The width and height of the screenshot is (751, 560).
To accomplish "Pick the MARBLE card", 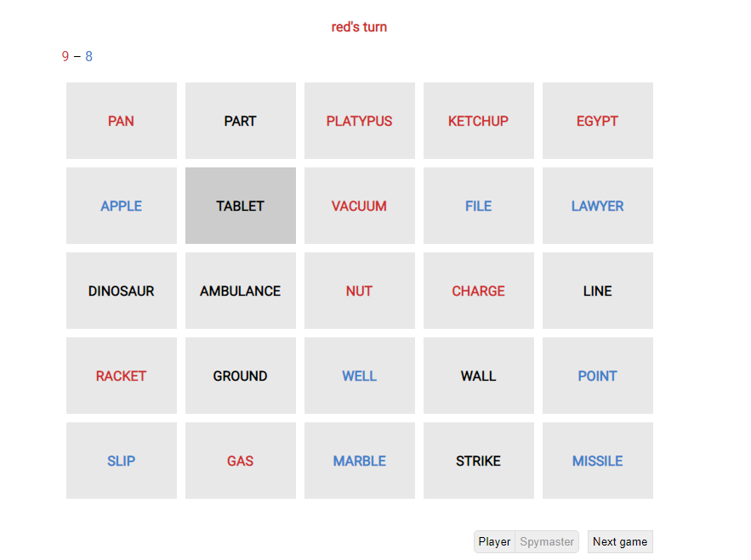I will coord(359,461).
